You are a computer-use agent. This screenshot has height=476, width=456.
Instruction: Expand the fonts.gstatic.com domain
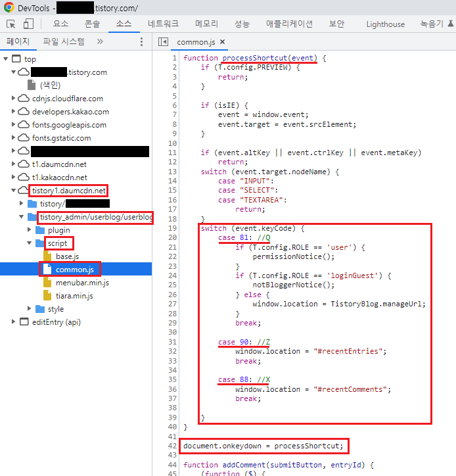point(13,137)
